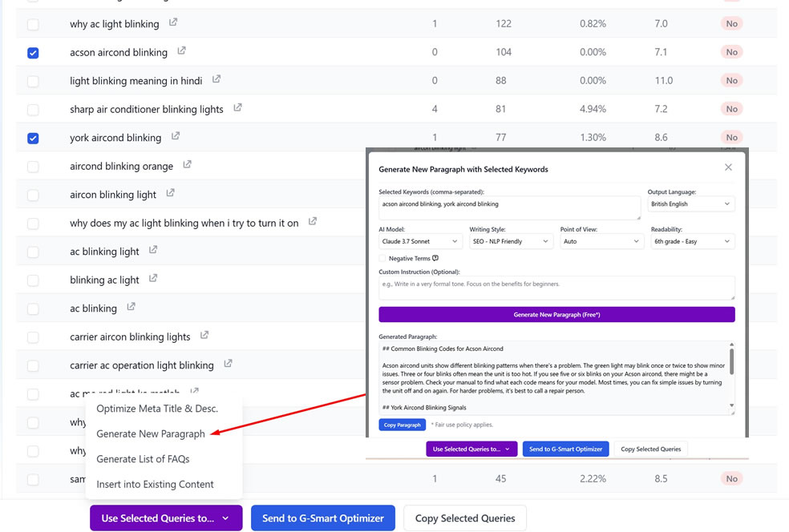Viewport: 789px width, 532px height.
Task: Choose 'Insert into Existing Content' menu option
Action: click(155, 484)
